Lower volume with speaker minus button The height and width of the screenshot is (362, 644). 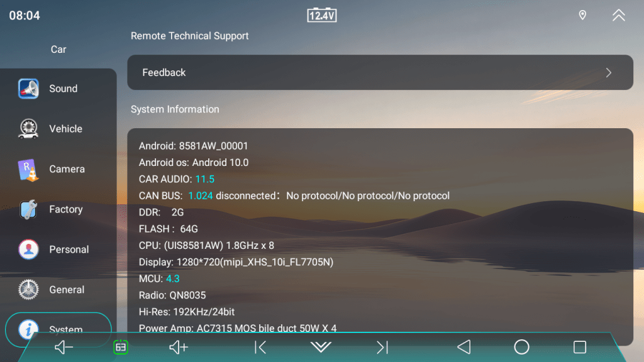click(64, 347)
